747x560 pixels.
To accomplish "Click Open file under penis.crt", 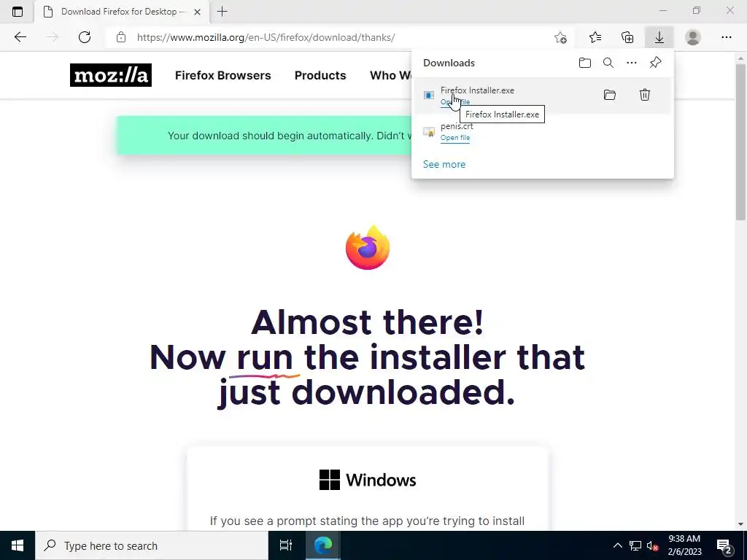I will click(x=455, y=138).
